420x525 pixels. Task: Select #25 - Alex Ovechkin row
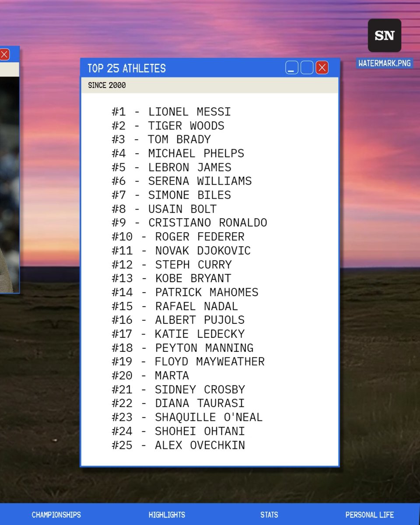pos(178,445)
